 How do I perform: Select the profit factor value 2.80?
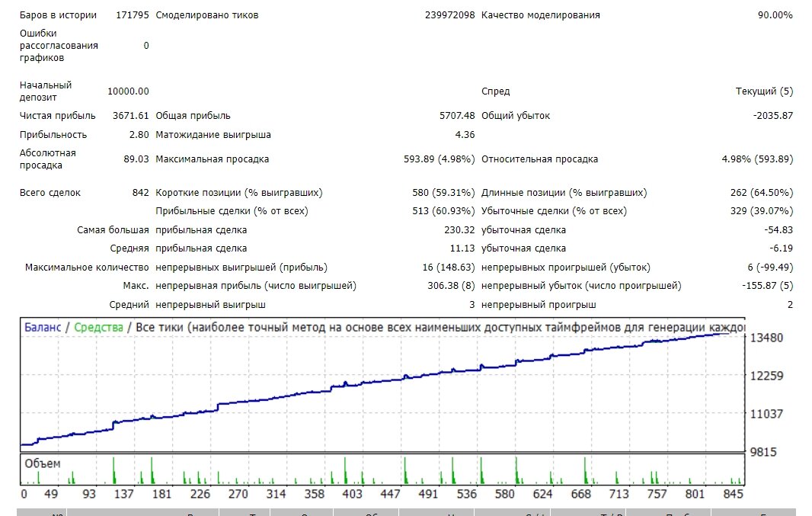pos(139,135)
